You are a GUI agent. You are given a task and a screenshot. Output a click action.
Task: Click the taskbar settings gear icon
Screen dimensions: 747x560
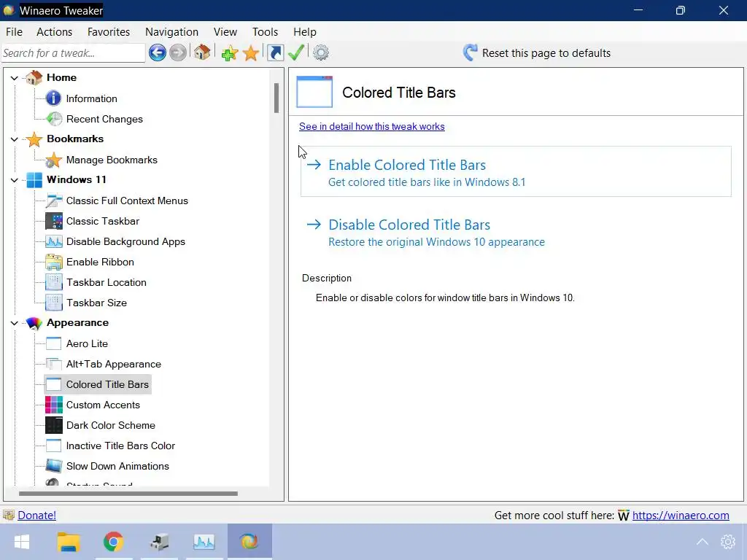[x=728, y=542]
